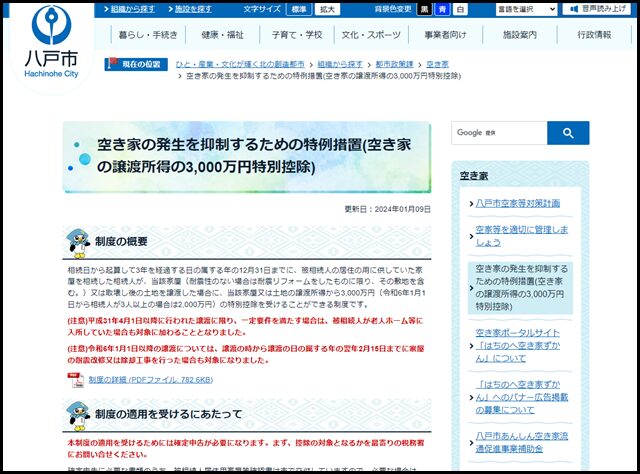640x474 pixels.
Task: Choose blue background color 青
Action: point(442,9)
